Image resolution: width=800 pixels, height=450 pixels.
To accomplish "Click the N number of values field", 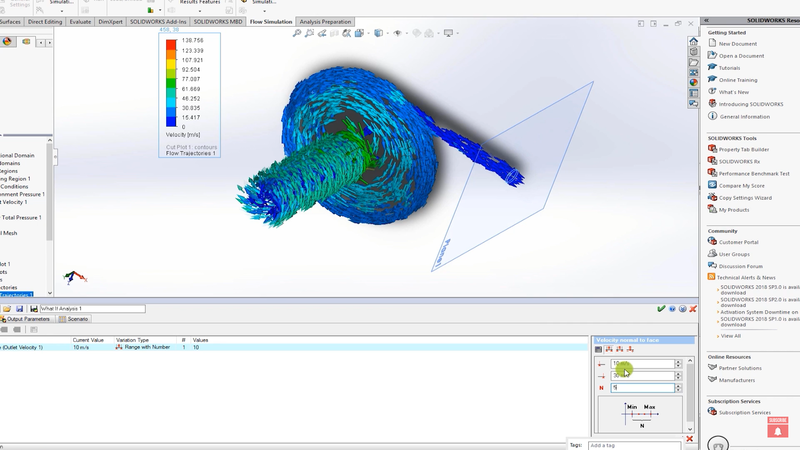I will 642,387.
